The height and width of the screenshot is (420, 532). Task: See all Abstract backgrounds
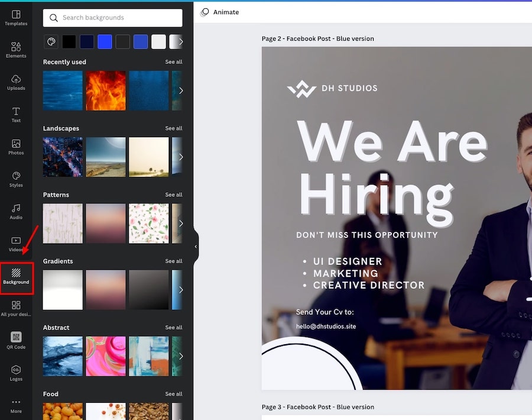pos(174,327)
